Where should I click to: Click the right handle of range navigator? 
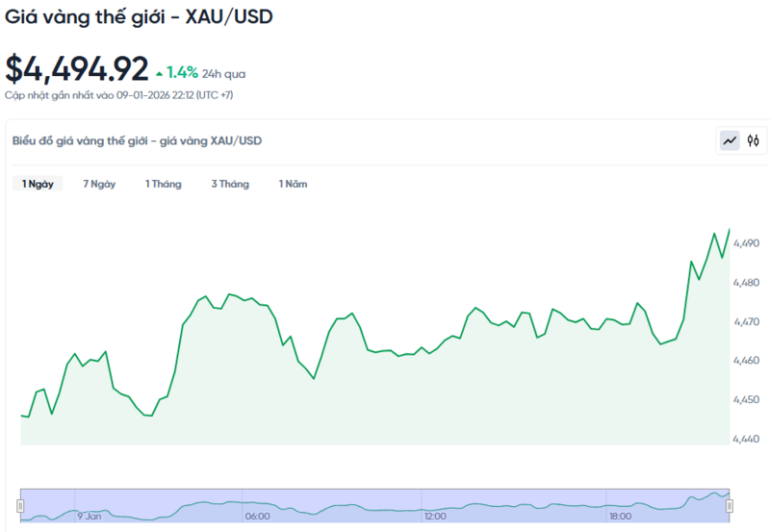point(729,505)
